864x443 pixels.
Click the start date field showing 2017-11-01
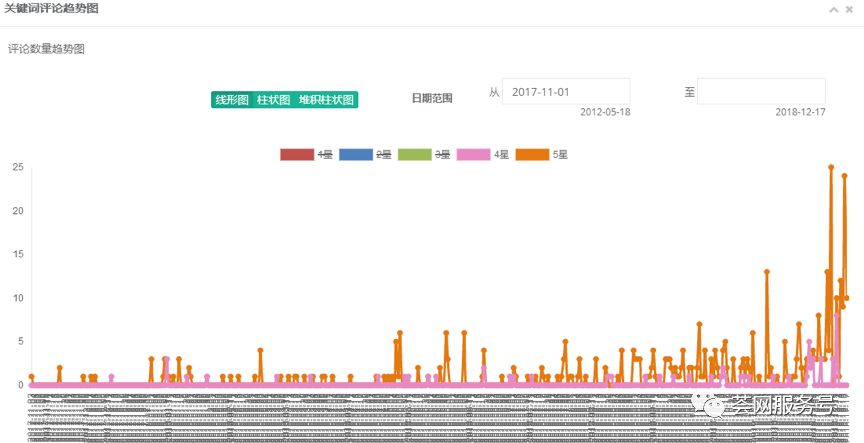[x=566, y=92]
